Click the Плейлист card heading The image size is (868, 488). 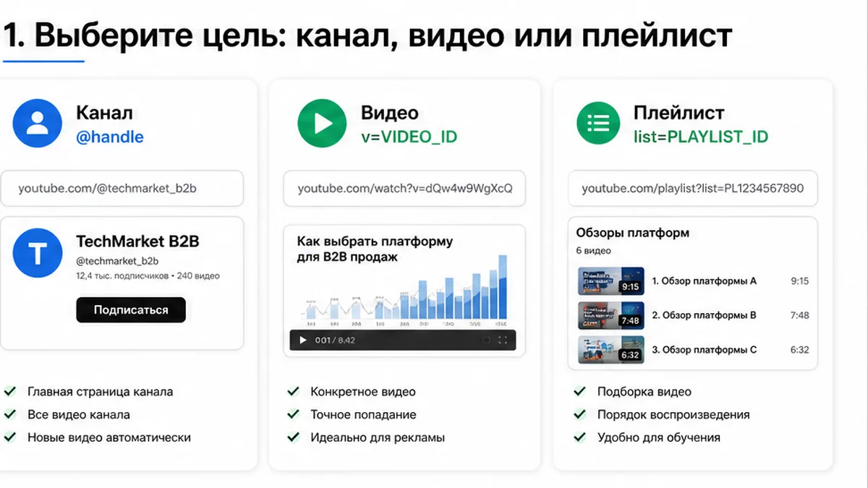click(x=679, y=113)
